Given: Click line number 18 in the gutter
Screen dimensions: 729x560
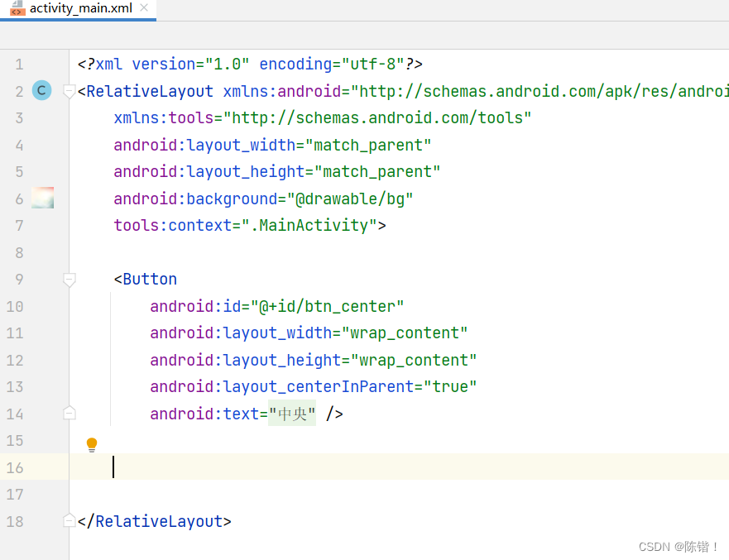Looking at the screenshot, I should coord(15,521).
